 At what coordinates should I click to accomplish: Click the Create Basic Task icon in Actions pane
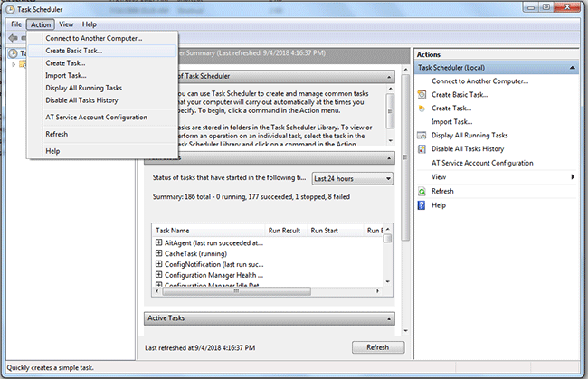pos(422,95)
